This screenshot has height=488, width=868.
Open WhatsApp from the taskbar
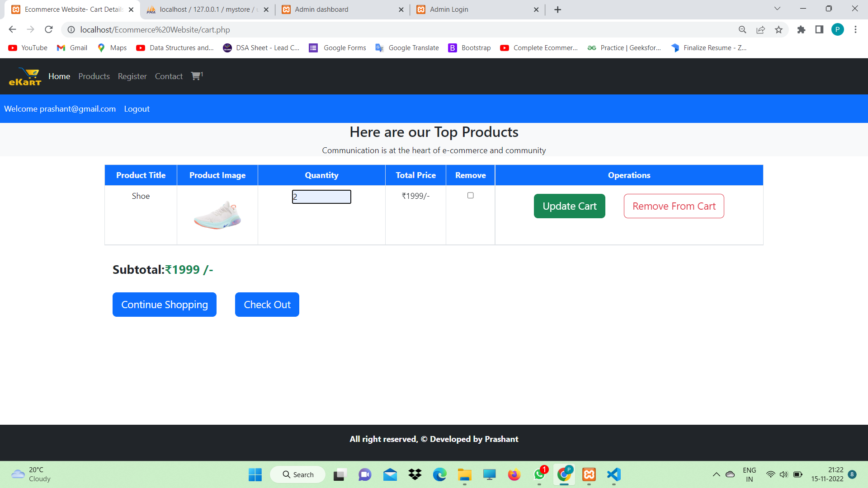(x=539, y=474)
